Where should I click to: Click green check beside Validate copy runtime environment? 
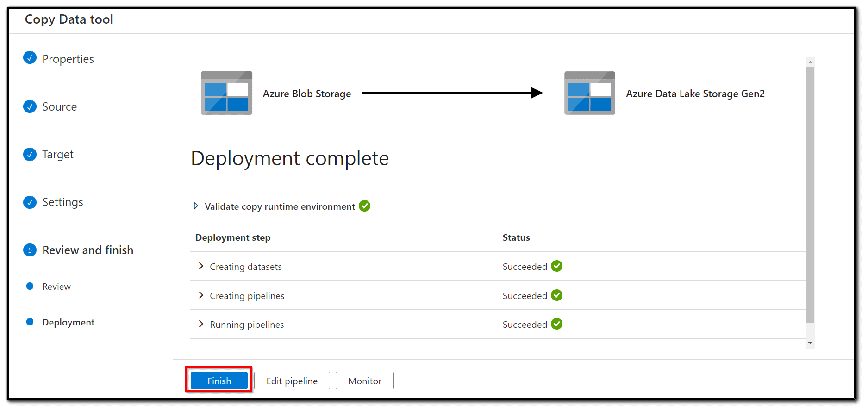click(x=365, y=206)
